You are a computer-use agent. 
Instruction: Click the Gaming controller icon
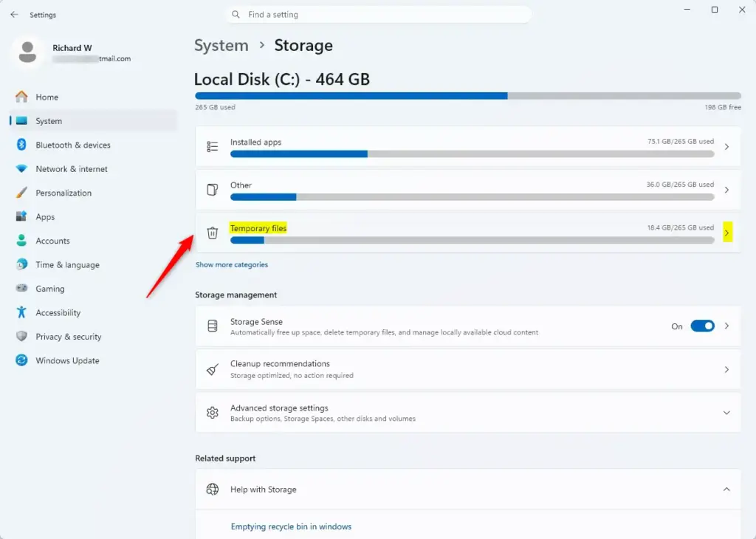pos(21,288)
